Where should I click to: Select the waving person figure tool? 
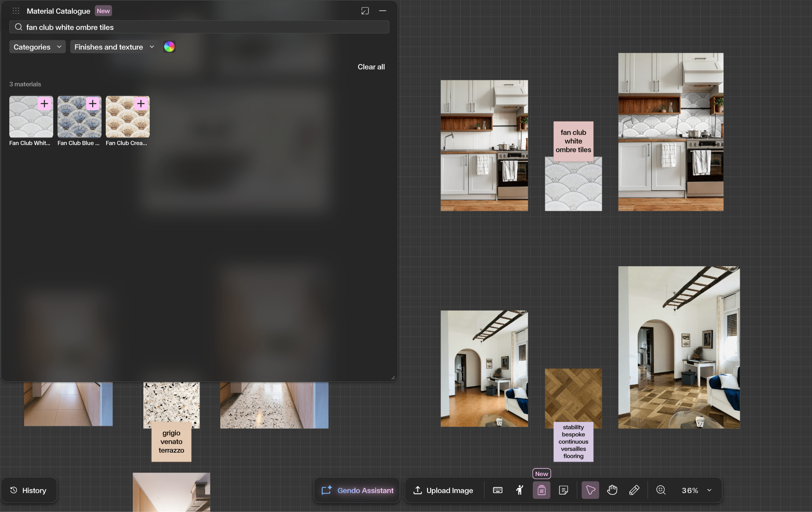click(520, 490)
